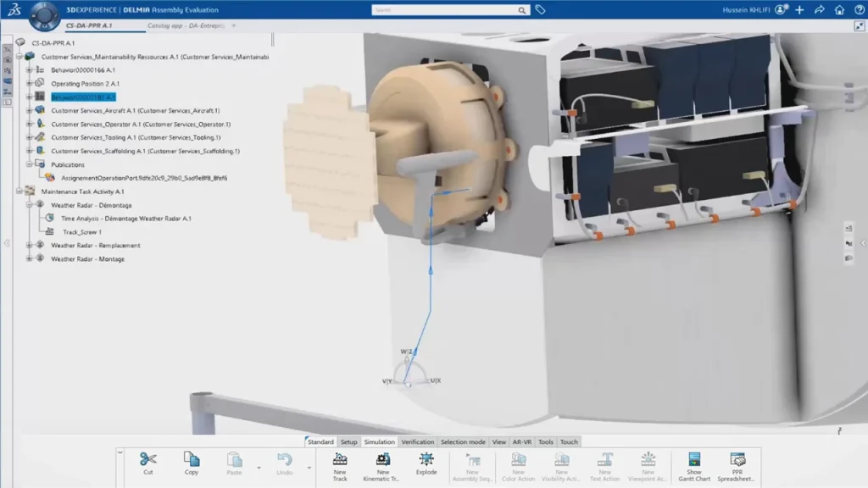
Task: Click into the top search field
Action: click(x=444, y=10)
